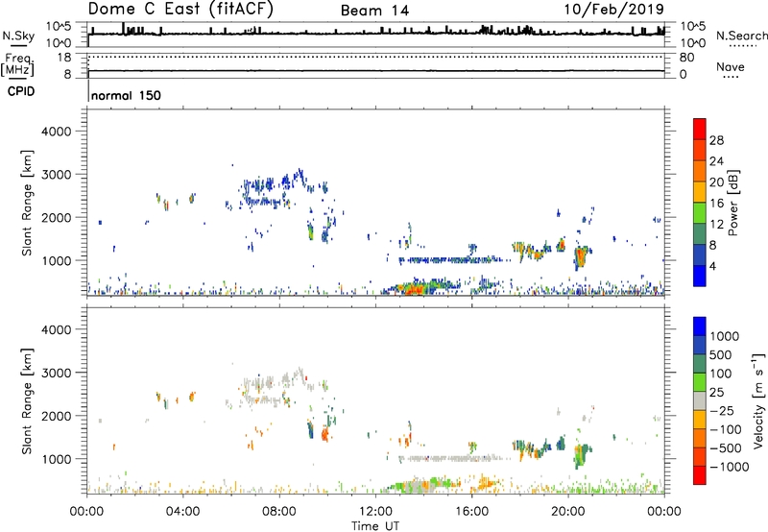Click the "Slant Range [km]" label of velocity panel
The image size is (768, 532).
[27, 400]
